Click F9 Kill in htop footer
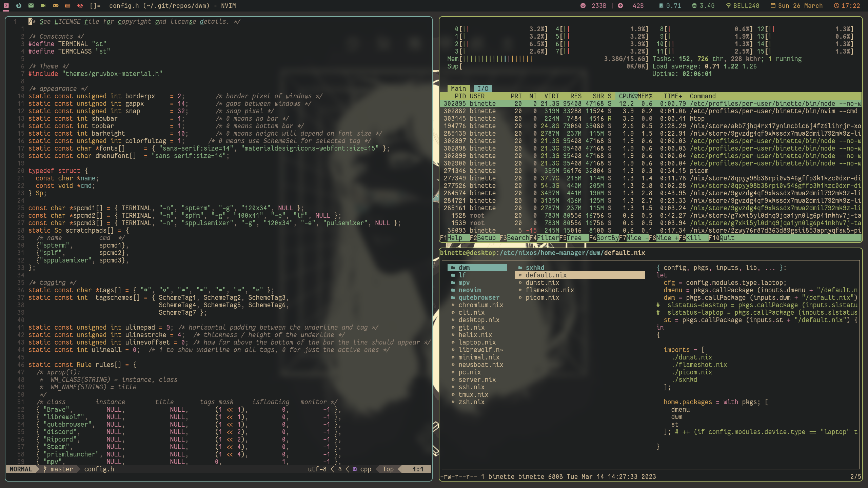868x488 pixels. pos(693,238)
